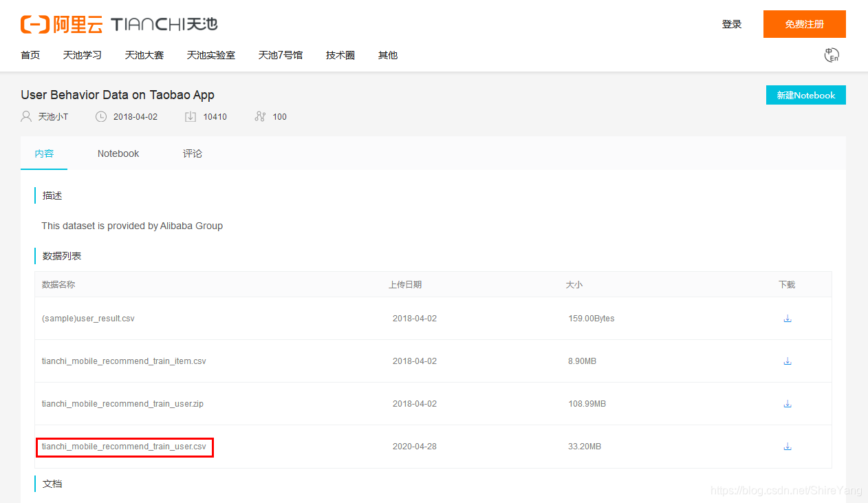Viewport: 868px width, 503px height.
Task: Click the 数据列表 section heading
Action: [x=62, y=256]
